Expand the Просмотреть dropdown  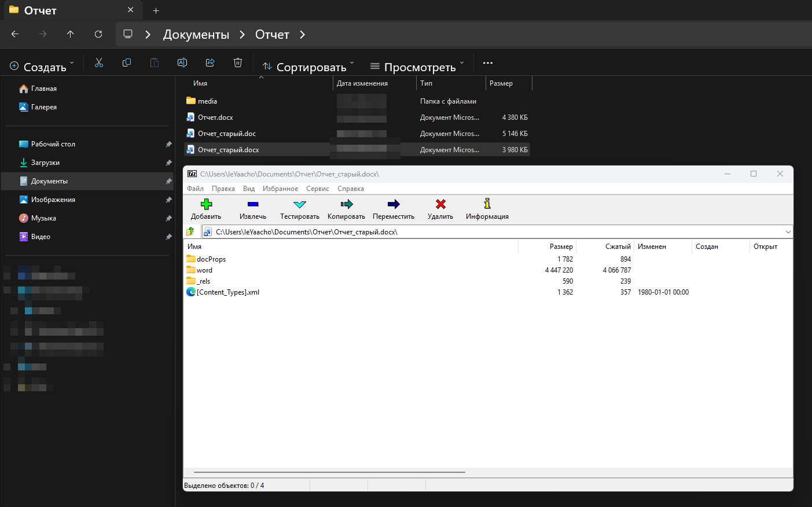pos(462,63)
